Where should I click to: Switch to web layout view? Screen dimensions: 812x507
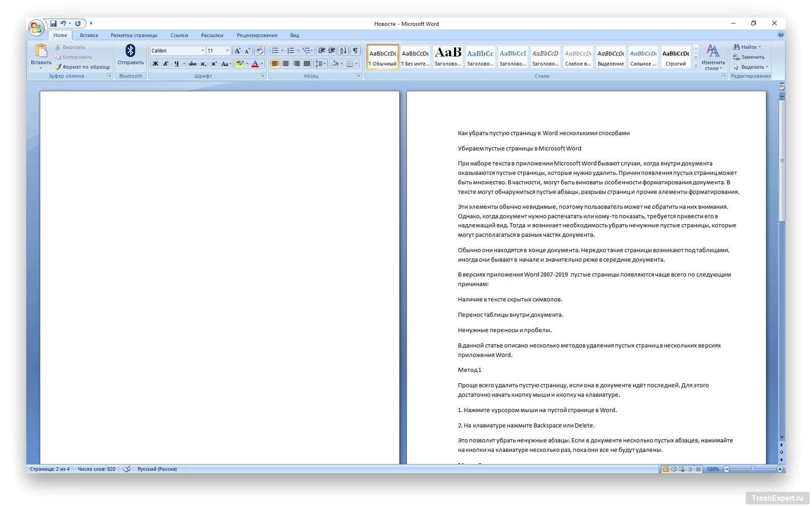tap(681, 469)
